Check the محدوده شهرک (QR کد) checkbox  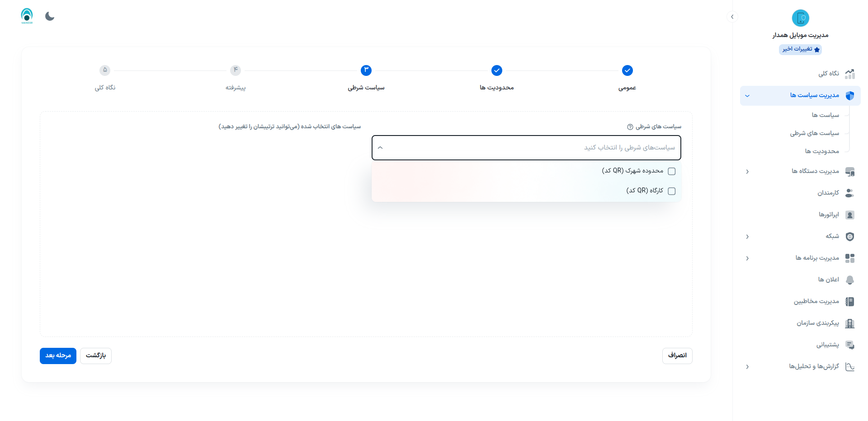coord(672,171)
